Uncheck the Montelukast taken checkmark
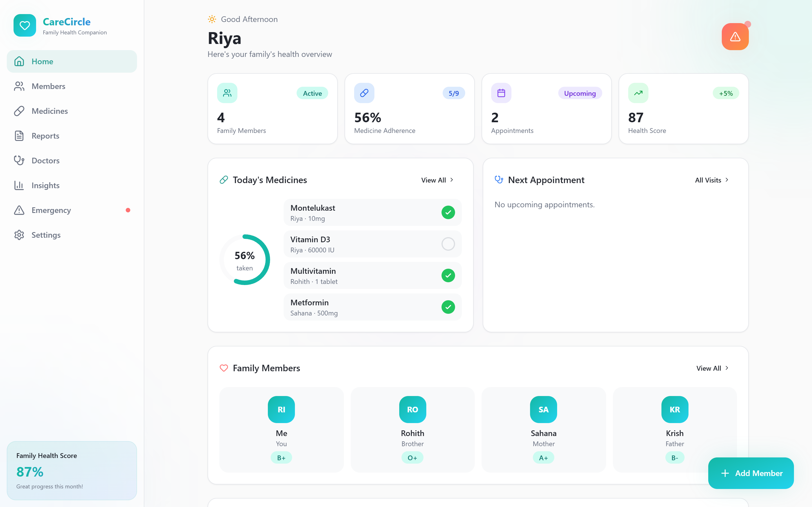The width and height of the screenshot is (812, 507). coord(448,212)
